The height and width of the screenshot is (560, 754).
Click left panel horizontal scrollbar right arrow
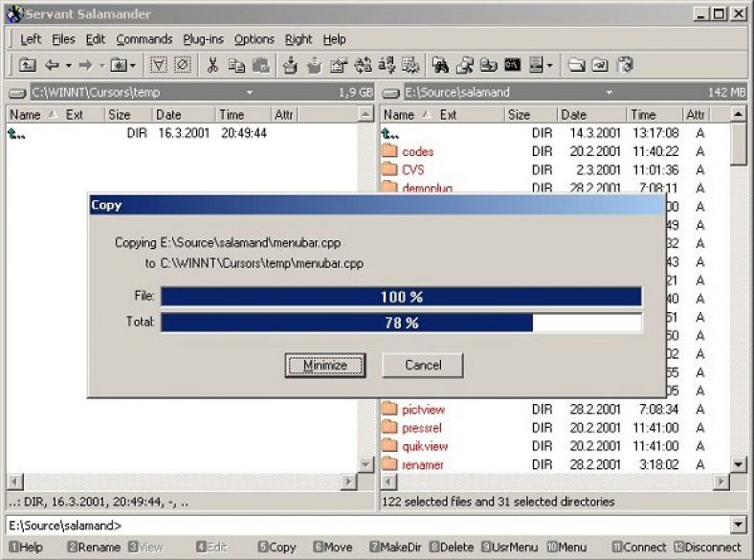pyautogui.click(x=348, y=482)
